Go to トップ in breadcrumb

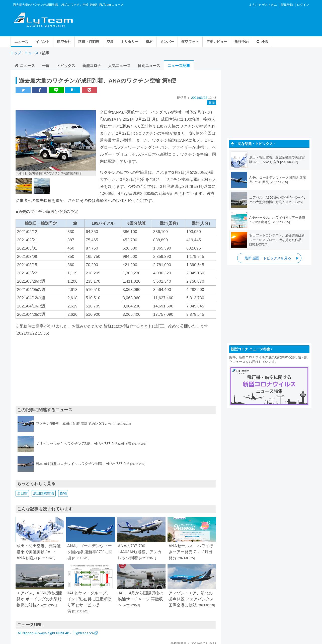(16, 53)
